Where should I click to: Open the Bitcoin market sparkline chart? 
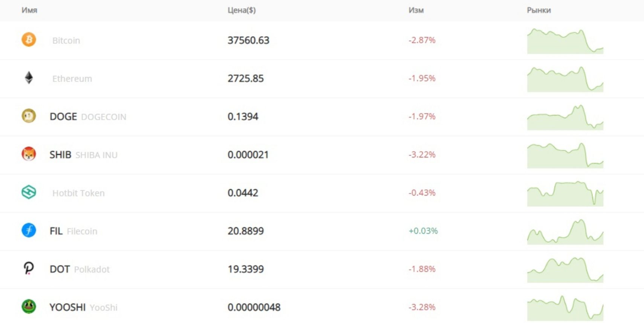(565, 41)
